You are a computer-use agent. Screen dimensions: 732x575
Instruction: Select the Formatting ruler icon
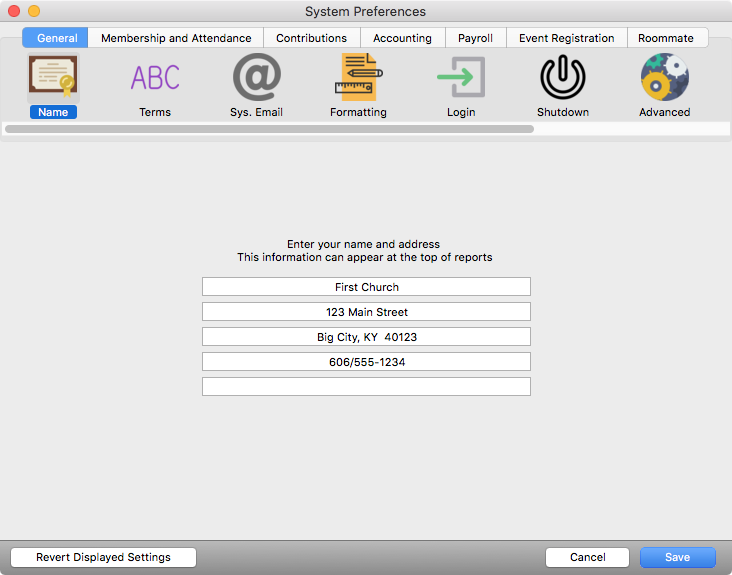358,78
